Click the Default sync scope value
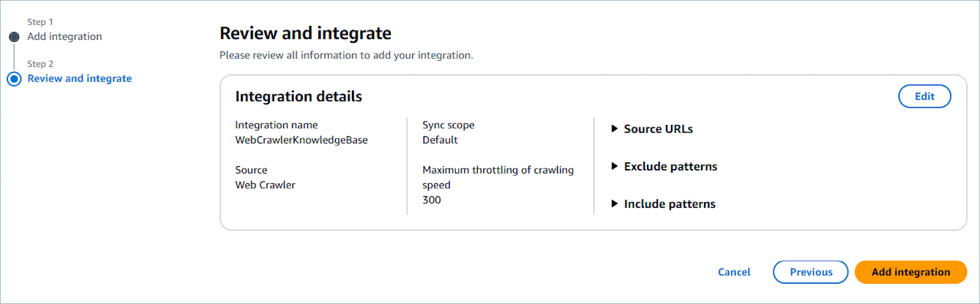The image size is (980, 304). (440, 140)
